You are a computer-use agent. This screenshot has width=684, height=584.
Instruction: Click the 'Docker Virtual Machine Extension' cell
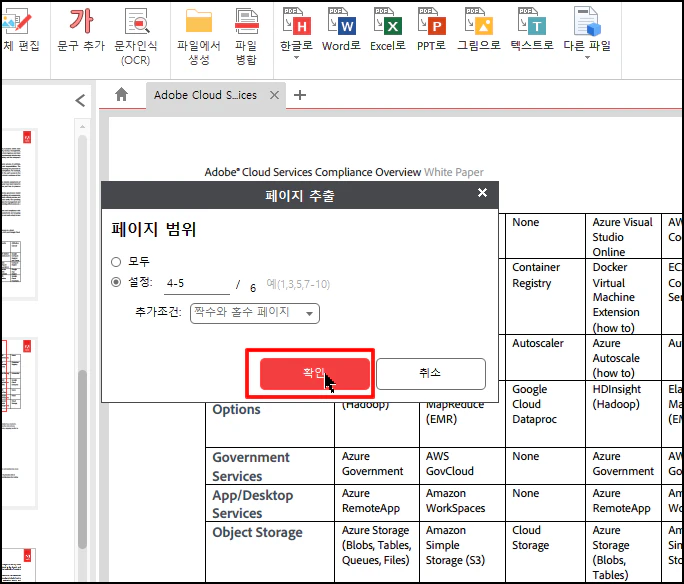(623, 297)
